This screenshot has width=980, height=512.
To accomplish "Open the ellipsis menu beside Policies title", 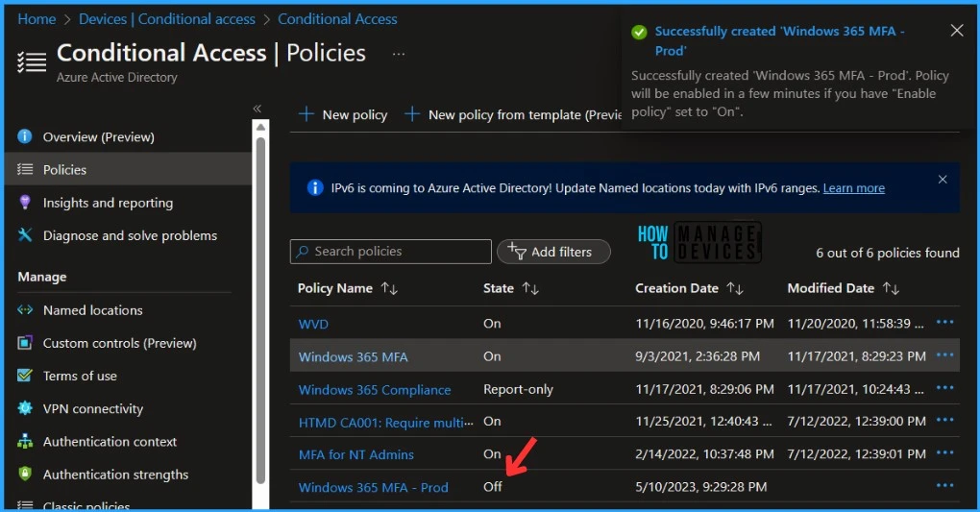I will point(398,54).
